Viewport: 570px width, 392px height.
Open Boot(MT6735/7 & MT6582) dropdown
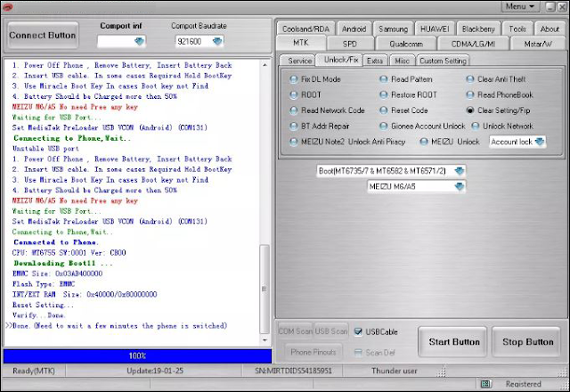[460, 171]
